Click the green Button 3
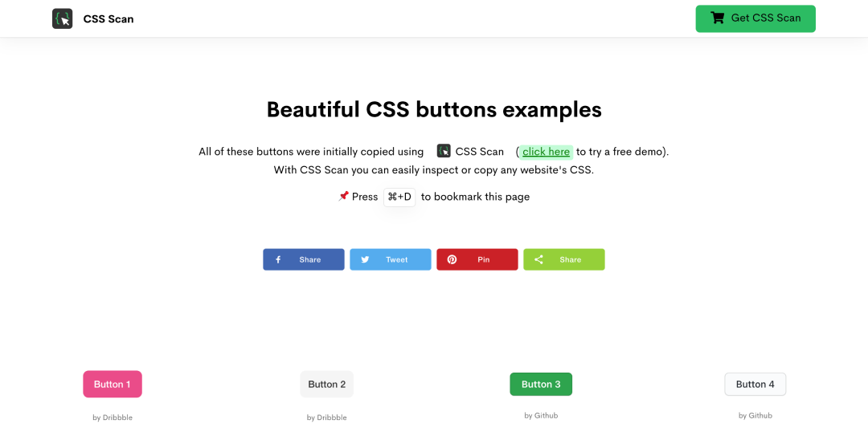 pyautogui.click(x=541, y=384)
